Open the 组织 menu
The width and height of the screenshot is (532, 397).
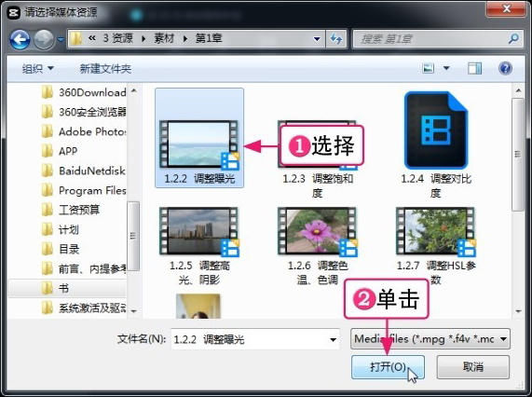37,69
